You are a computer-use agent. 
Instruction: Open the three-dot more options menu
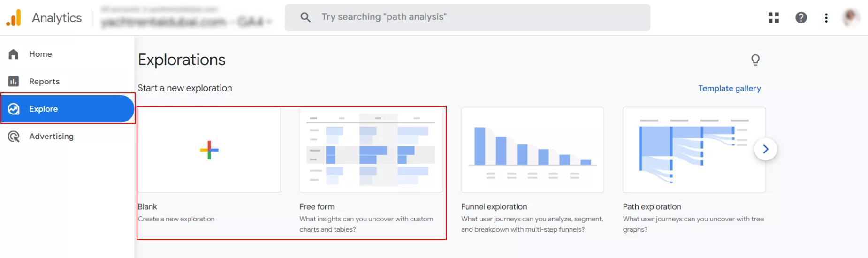826,18
